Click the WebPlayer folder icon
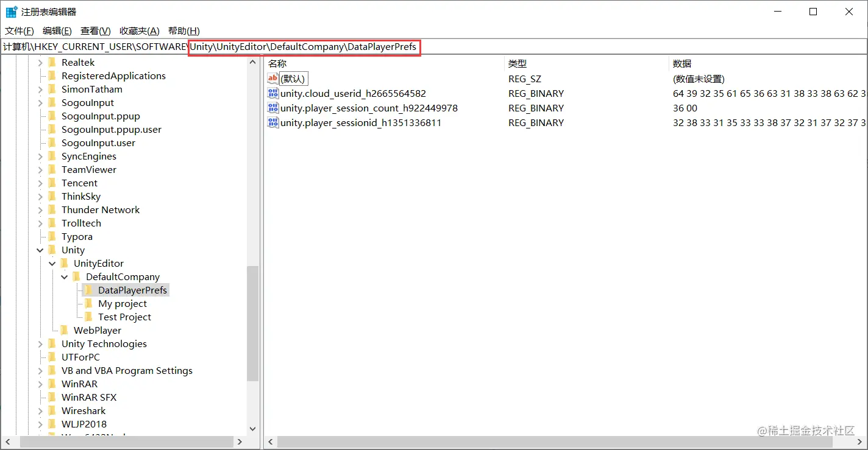This screenshot has width=868, height=450. (x=64, y=331)
